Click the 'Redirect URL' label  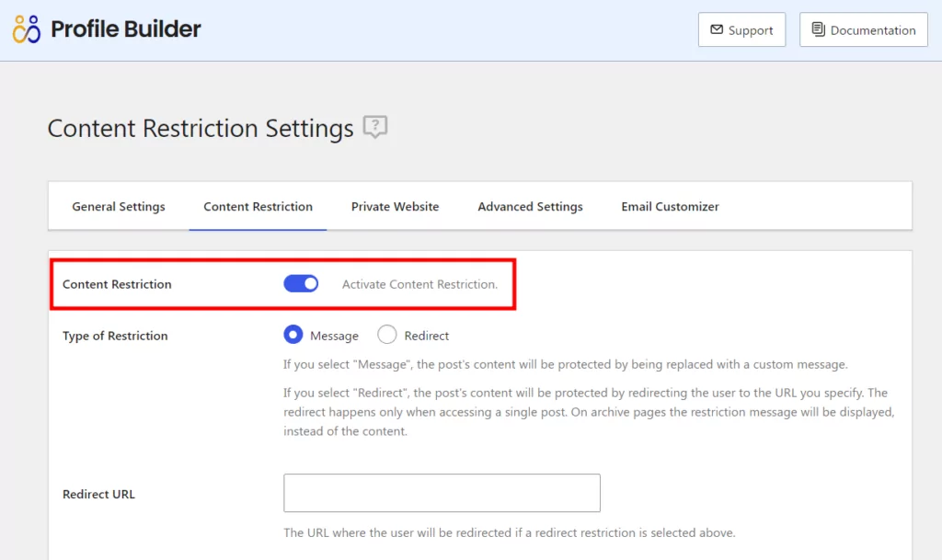(98, 494)
